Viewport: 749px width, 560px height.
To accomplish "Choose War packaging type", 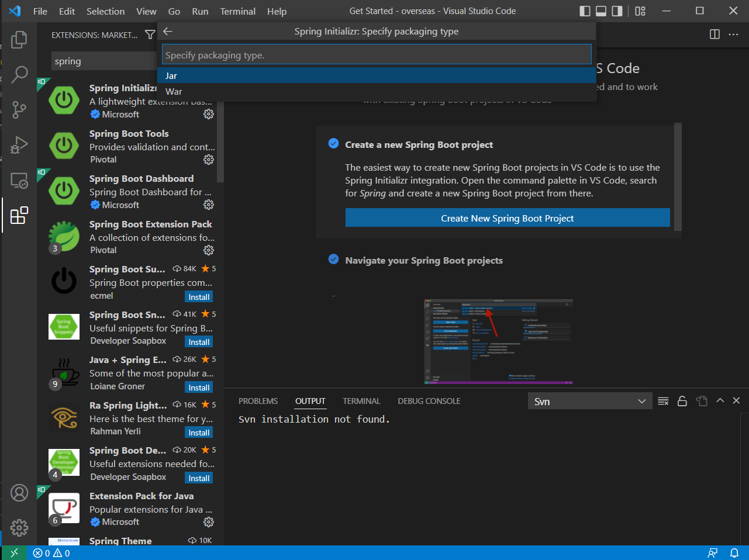I will point(377,91).
